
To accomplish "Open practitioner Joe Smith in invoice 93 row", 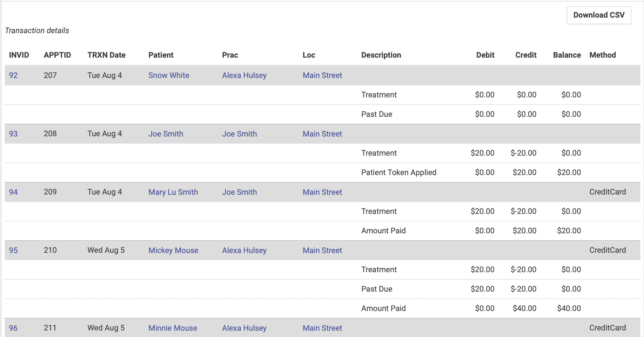I will tap(239, 134).
